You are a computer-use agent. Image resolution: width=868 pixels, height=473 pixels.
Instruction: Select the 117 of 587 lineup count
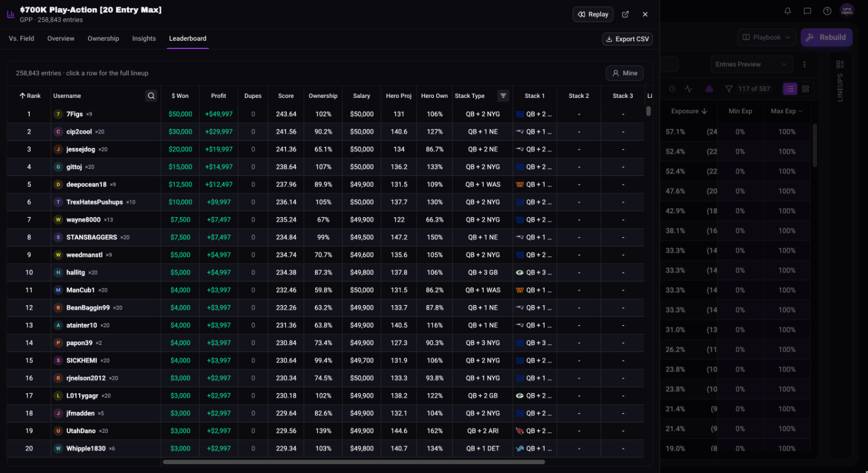click(754, 89)
